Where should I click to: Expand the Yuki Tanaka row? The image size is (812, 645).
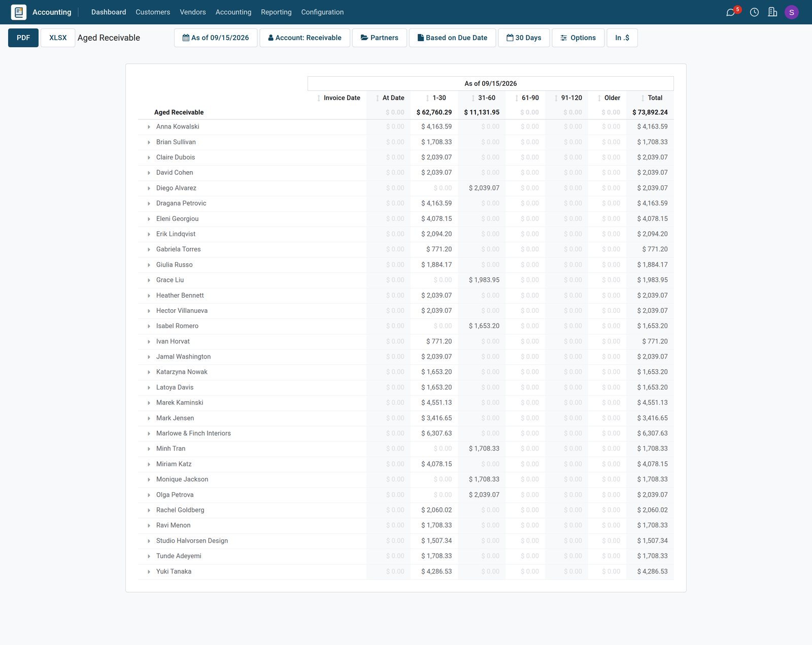tap(149, 572)
